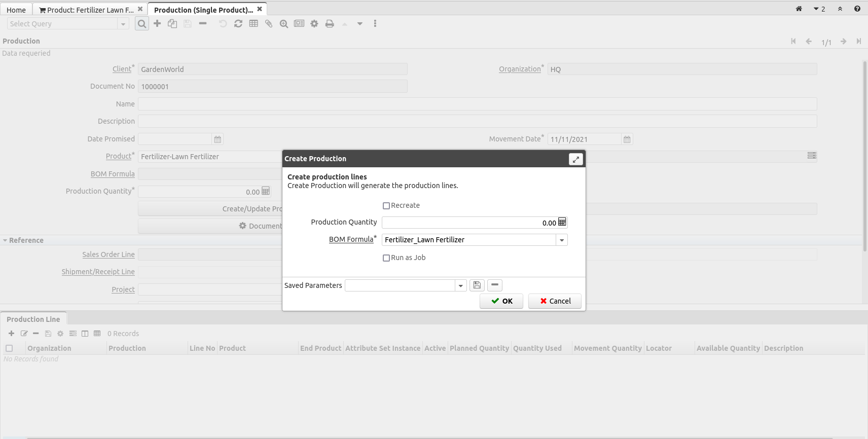Open calculator for dialog Production Quantity

562,222
